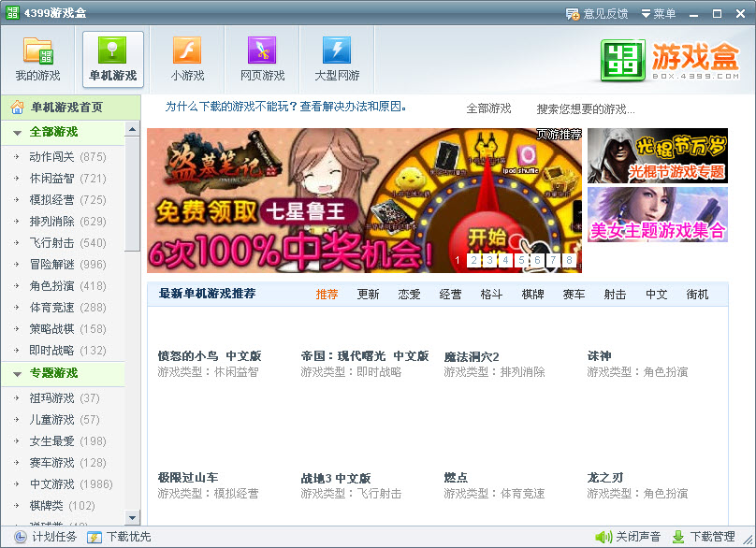The image size is (756, 548).
Task: Select 体育竞速 (288) category
Action: (67, 308)
